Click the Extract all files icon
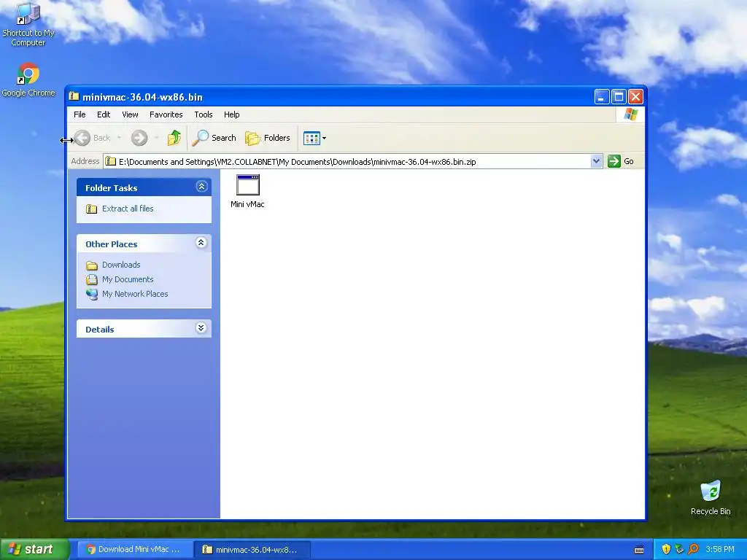 [x=91, y=209]
